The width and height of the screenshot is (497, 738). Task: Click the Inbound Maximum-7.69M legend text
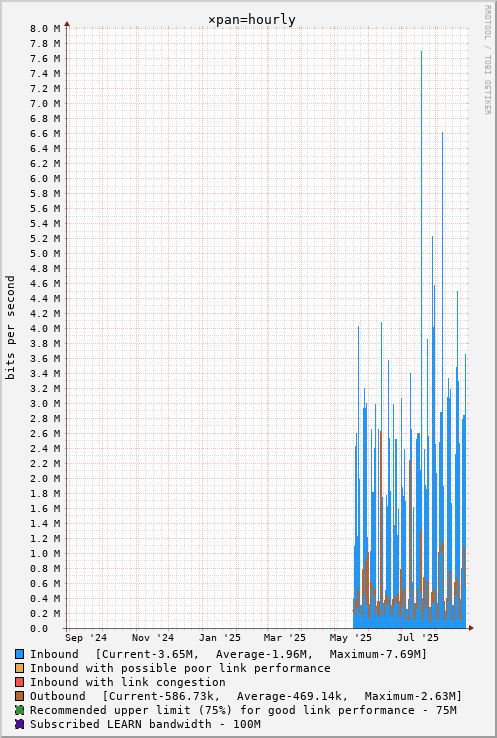pyautogui.click(x=378, y=654)
